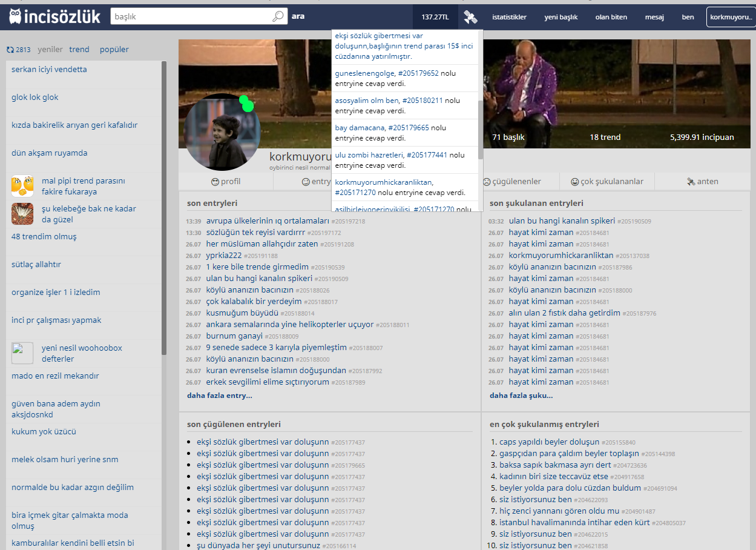Open olan biten menu item
Viewport: 756px width, 550px height.
[x=611, y=17]
